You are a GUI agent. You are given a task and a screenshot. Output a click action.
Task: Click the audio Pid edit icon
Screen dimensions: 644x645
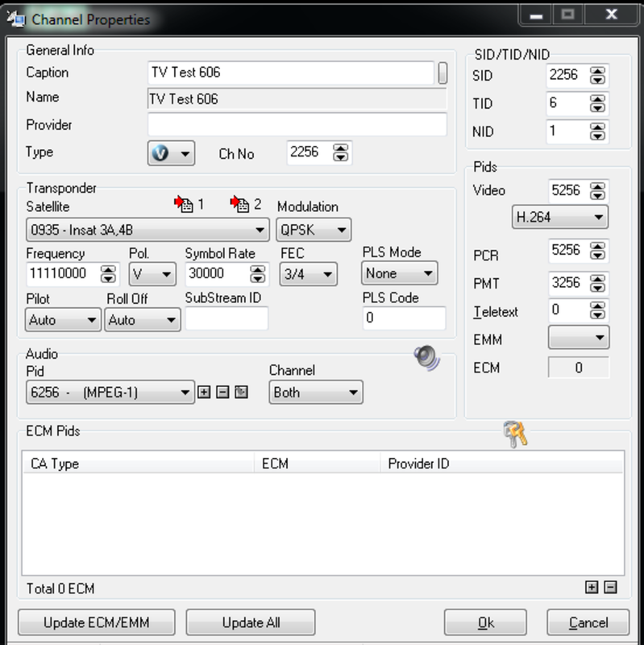[241, 392]
